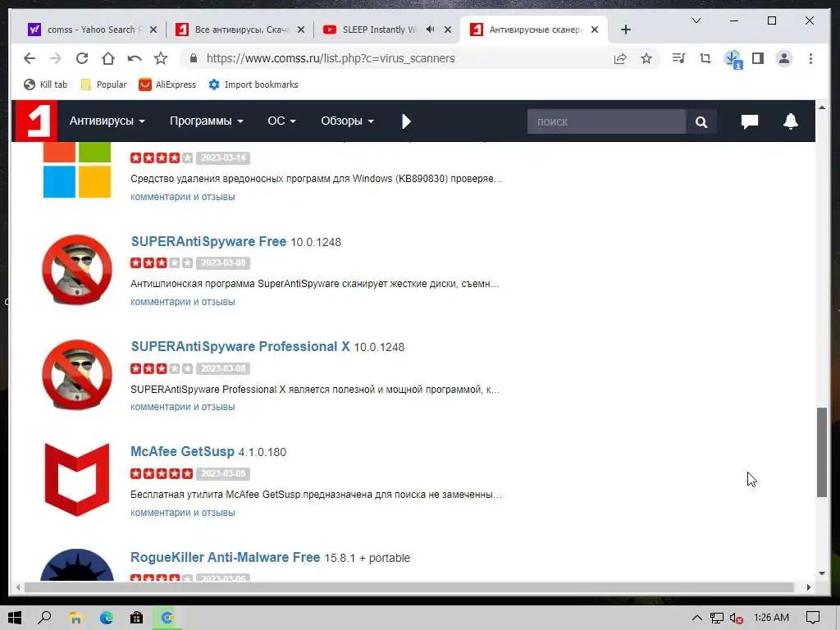Open the user profile icon
Image resolution: width=840 pixels, height=630 pixels.
pyautogui.click(x=783, y=58)
